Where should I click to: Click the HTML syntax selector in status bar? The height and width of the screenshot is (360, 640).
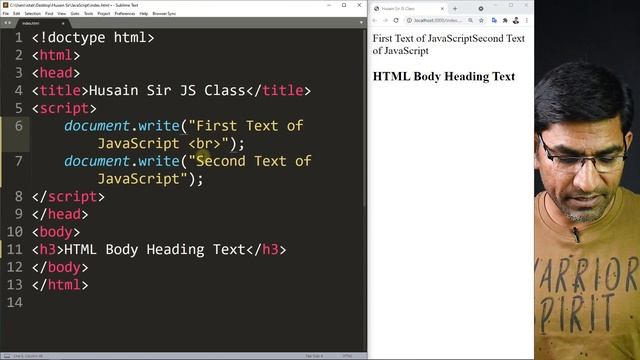pos(347,356)
